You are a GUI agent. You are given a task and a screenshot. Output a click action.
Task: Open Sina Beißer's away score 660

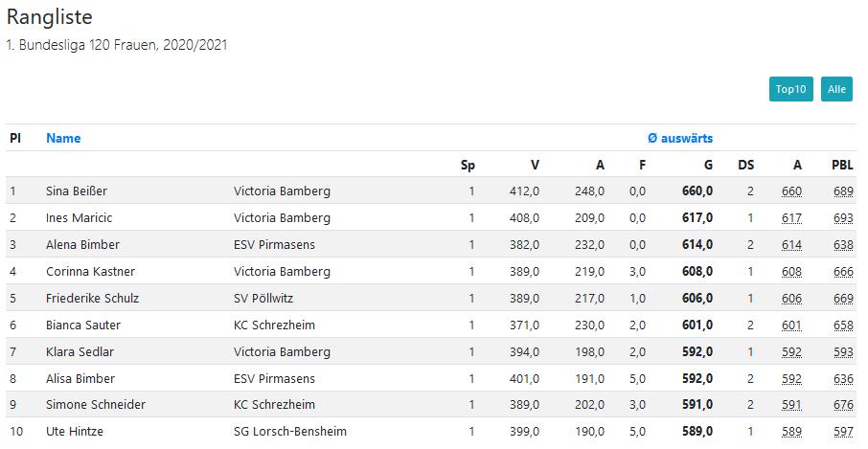(791, 191)
